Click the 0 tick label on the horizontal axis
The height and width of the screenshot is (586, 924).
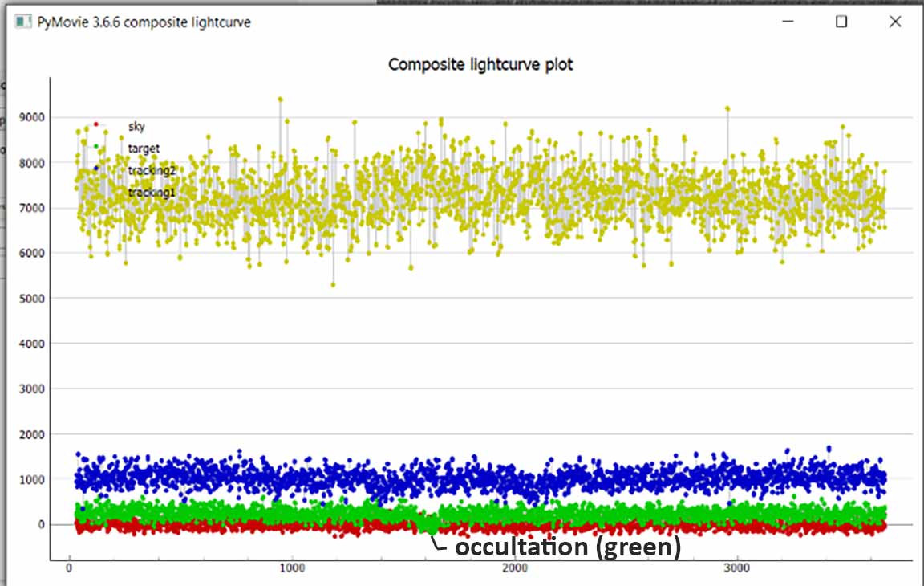pyautogui.click(x=70, y=568)
